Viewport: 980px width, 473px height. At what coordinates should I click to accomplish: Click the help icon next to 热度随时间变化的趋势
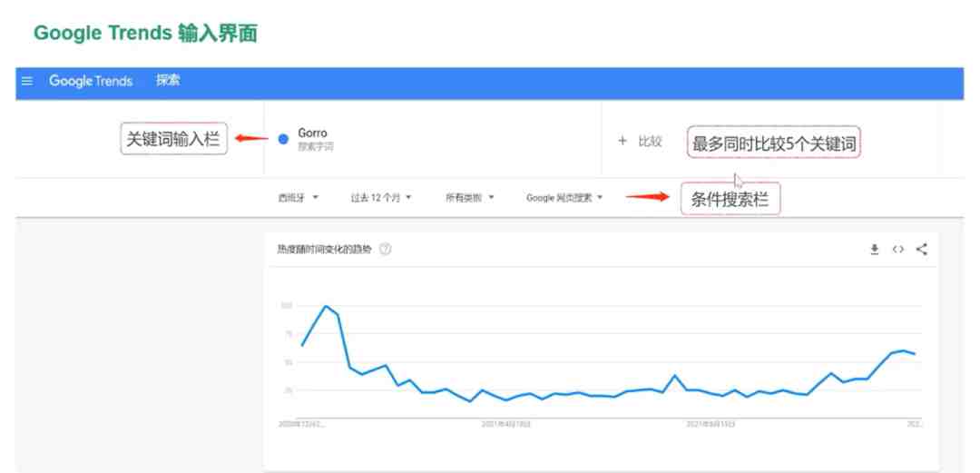[386, 249]
